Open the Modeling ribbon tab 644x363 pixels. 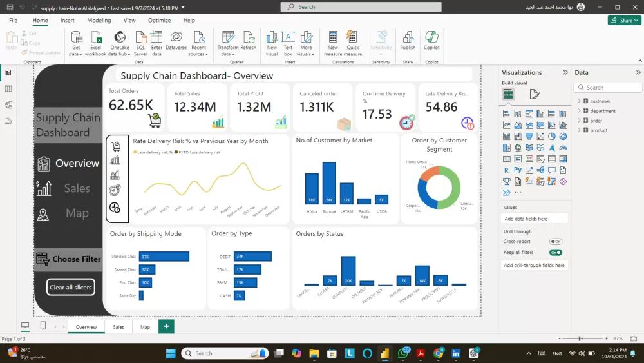(x=99, y=21)
